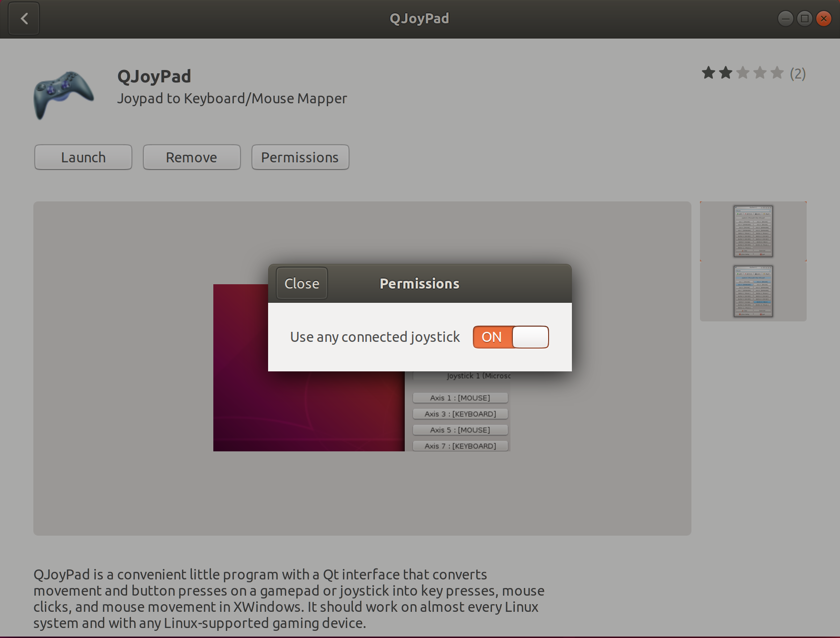Click the QJoyPad window title bar
The height and width of the screenshot is (638, 840).
[419, 18]
